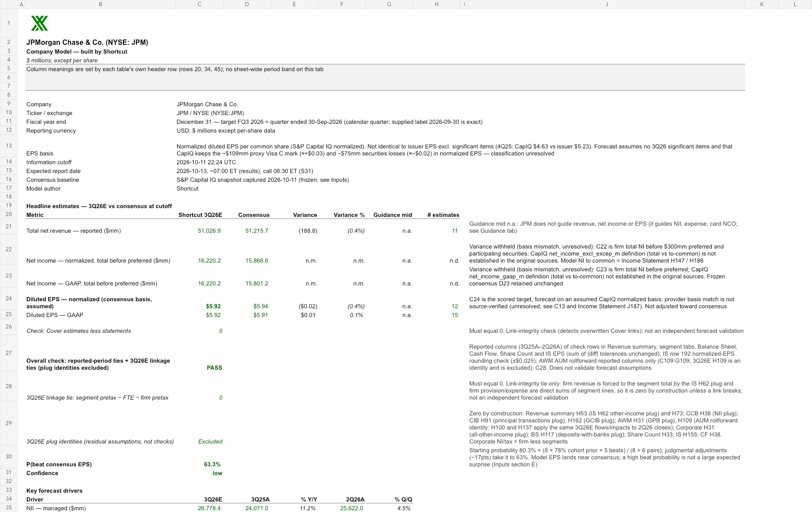The image size is (812, 512).
Task: Click the 'Model author' label cell
Action: [x=43, y=189]
